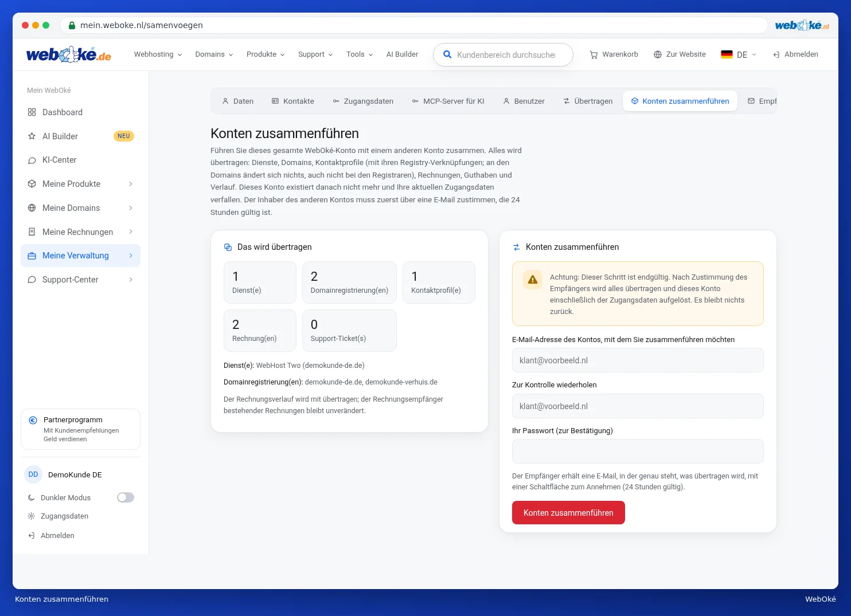Open AI Builder in the top navigation
The height and width of the screenshot is (616, 851).
tap(402, 54)
